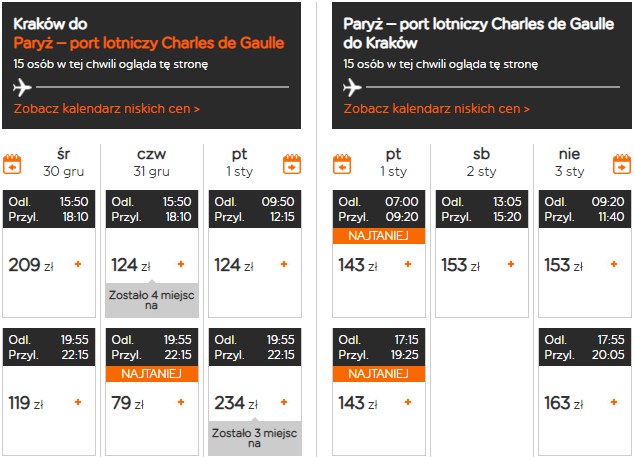
Task: Select the 124 zł flight on 31 gru
Action: point(152,254)
